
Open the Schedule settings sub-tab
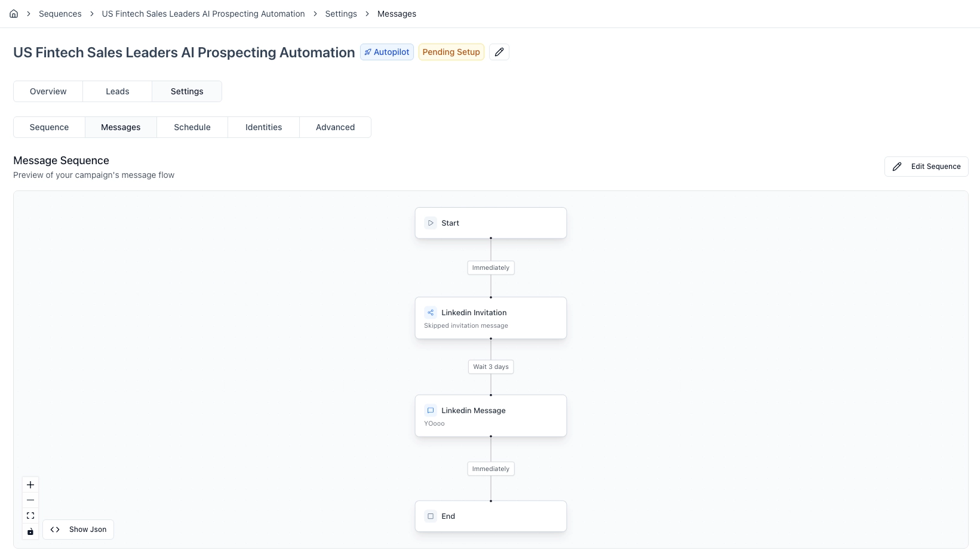pos(192,127)
